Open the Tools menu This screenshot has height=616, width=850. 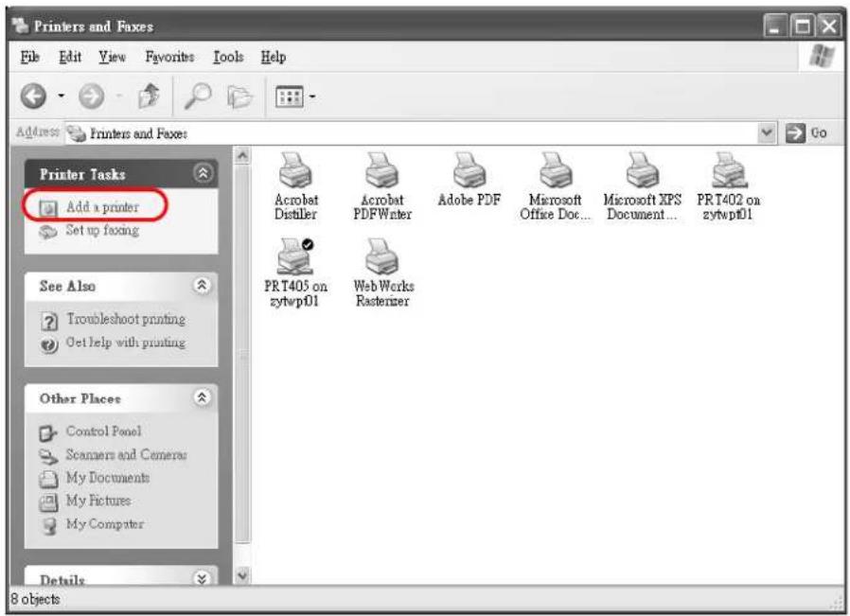click(x=228, y=57)
